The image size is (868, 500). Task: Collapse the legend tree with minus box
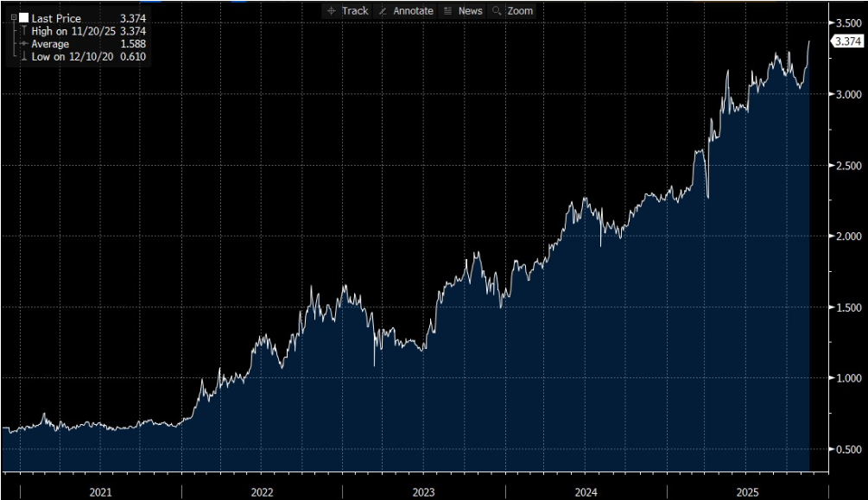13,17
